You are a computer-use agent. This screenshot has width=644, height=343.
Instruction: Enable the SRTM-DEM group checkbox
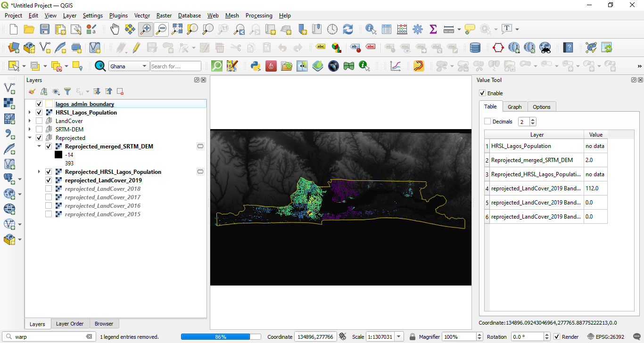(39, 130)
